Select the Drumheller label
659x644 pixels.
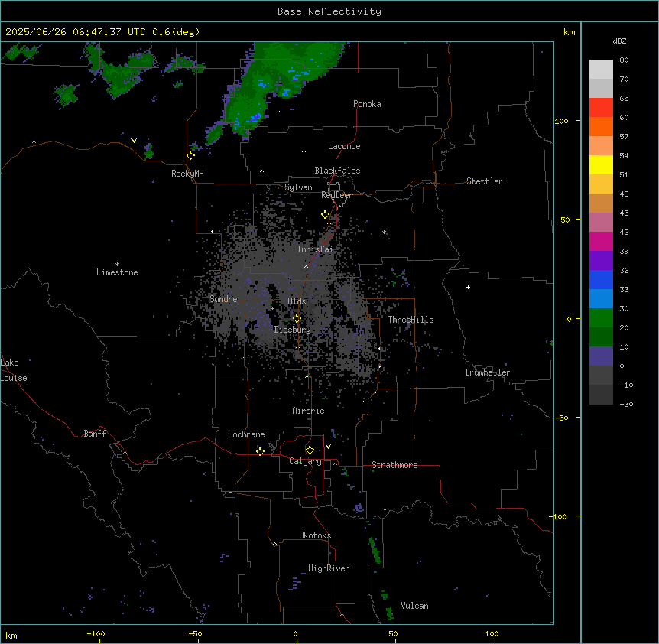[x=488, y=372]
